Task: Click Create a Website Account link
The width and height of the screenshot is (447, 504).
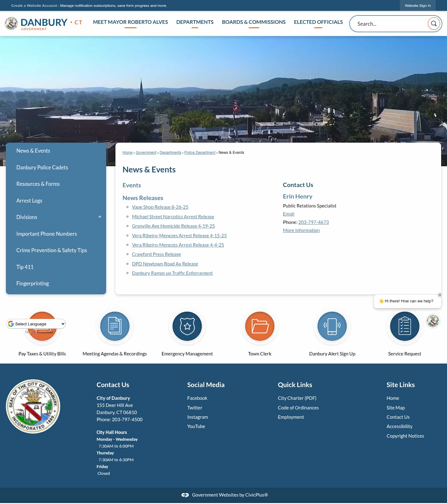Action: point(34,6)
